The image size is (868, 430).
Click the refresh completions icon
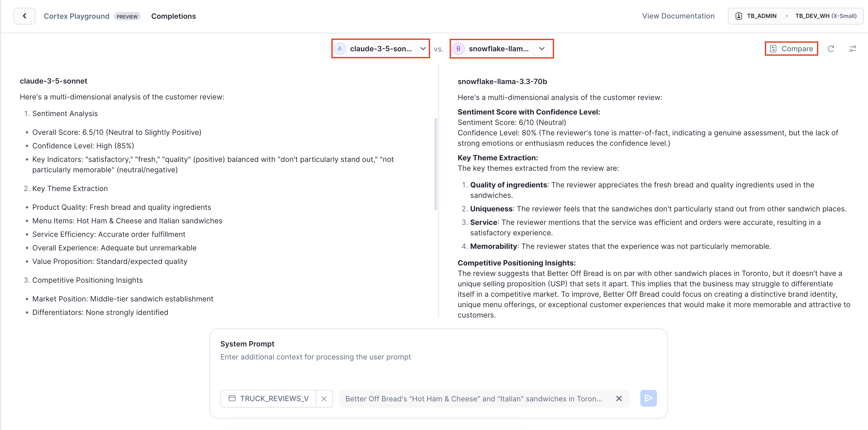coord(831,49)
